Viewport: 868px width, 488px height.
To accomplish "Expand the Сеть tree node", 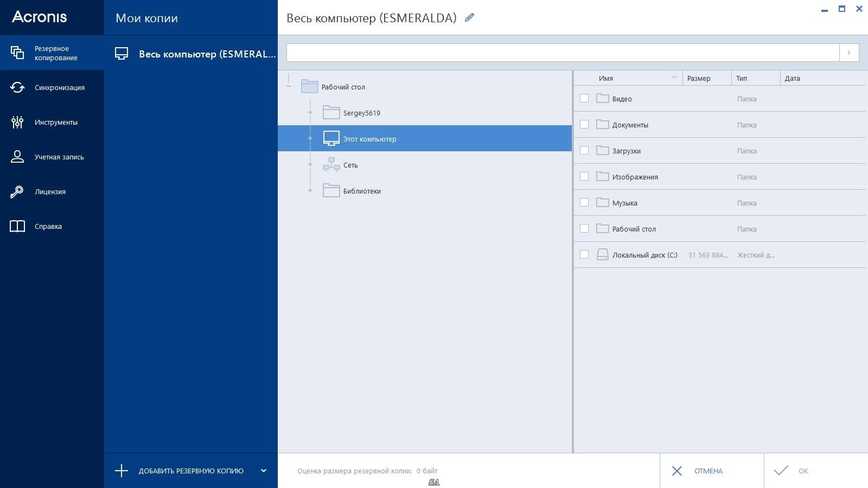I will coord(310,164).
